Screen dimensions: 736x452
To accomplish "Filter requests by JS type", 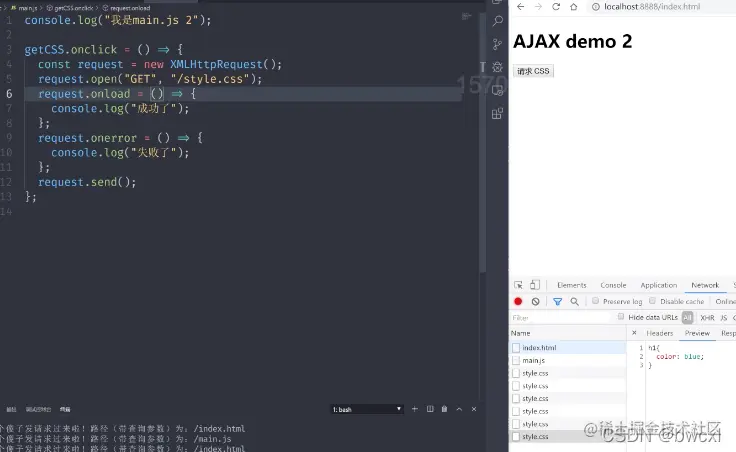I will (724, 318).
